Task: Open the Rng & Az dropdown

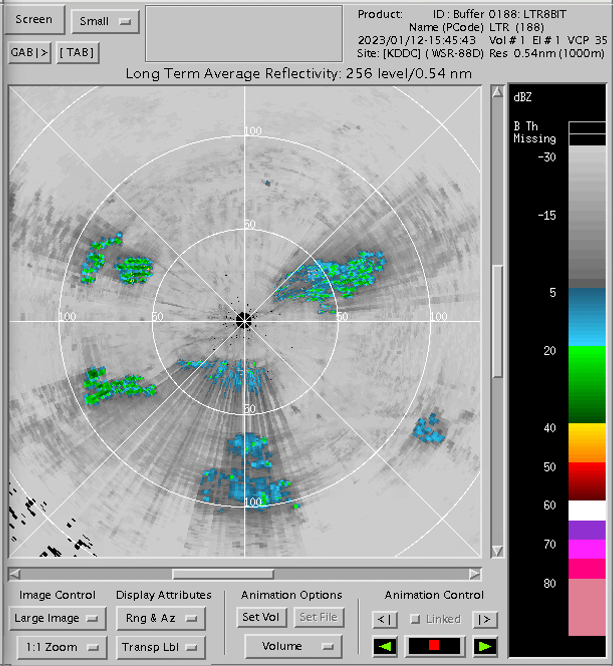Action: click(x=161, y=618)
